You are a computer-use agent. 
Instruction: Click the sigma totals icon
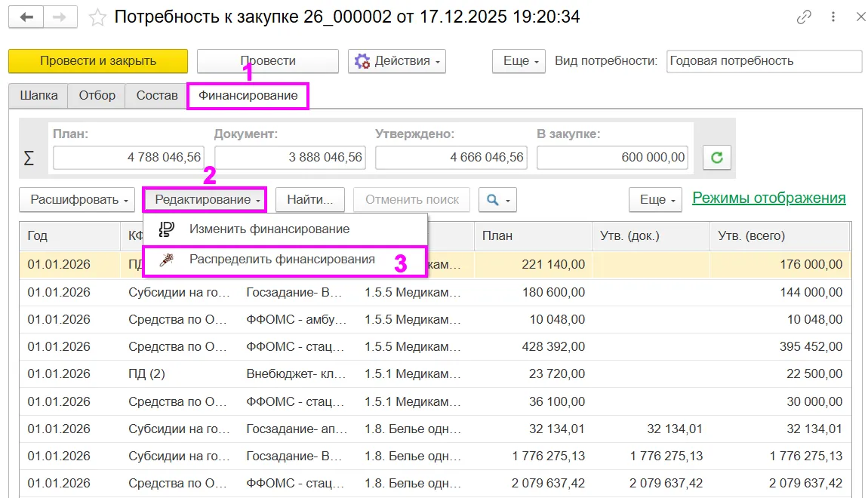click(x=29, y=158)
